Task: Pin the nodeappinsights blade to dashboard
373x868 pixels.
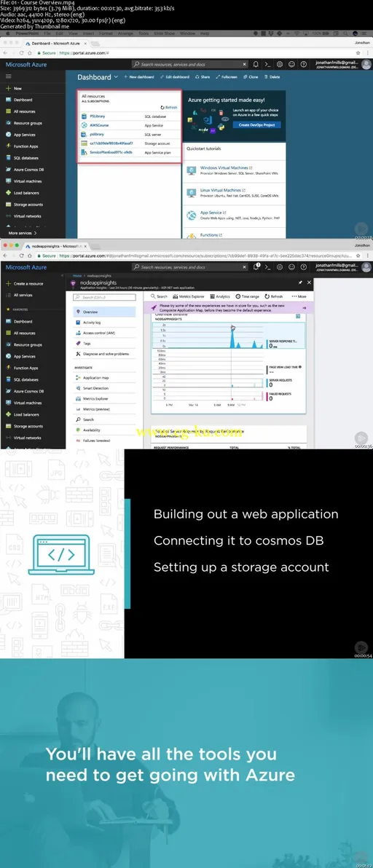Action: 301,283
